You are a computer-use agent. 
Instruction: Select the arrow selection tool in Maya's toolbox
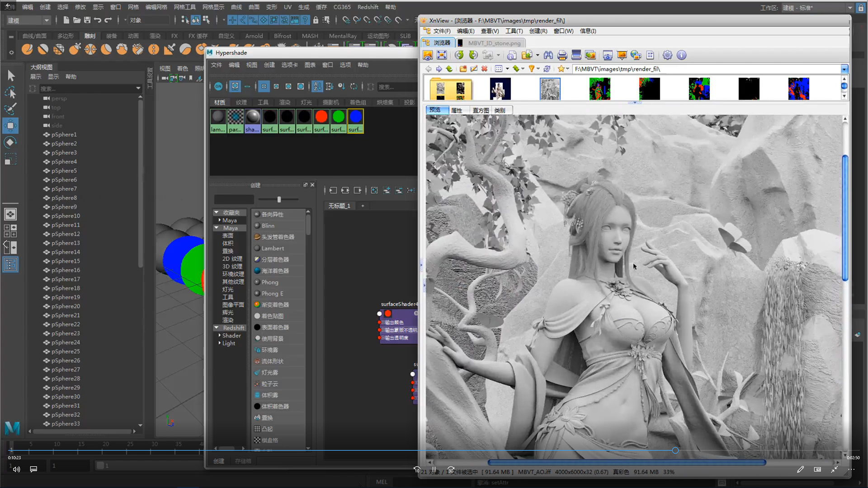[11, 76]
